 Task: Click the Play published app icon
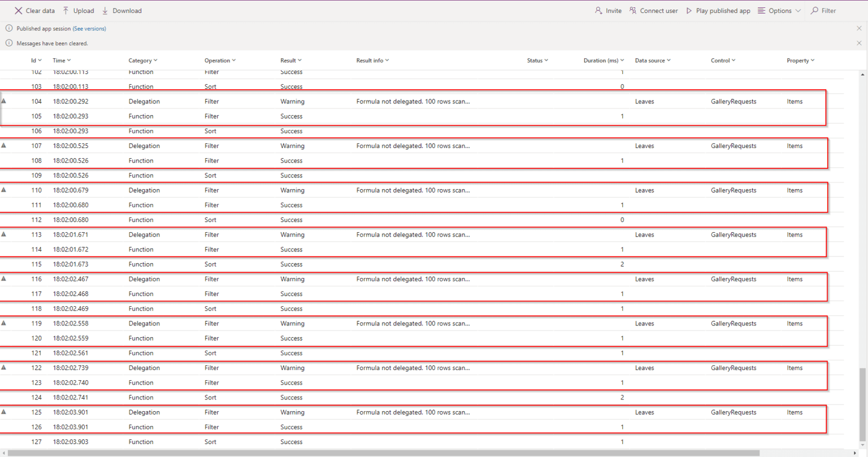tap(689, 10)
